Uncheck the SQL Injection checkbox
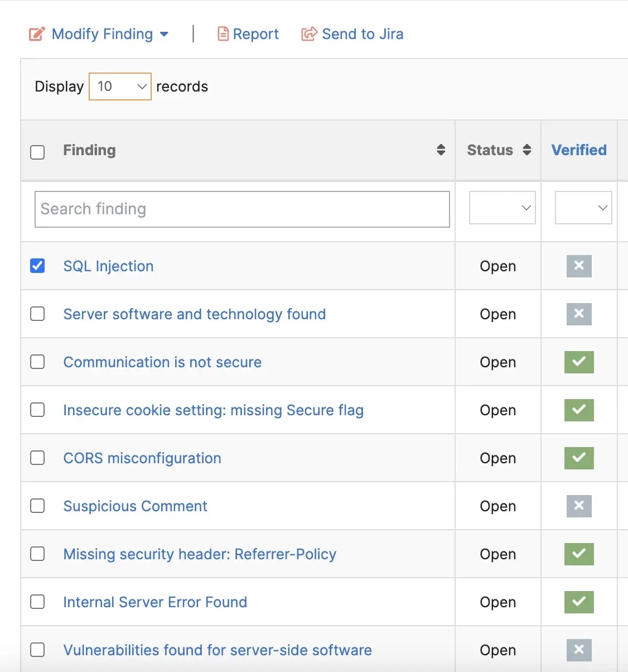Viewport: 628px width, 672px height. point(37,266)
